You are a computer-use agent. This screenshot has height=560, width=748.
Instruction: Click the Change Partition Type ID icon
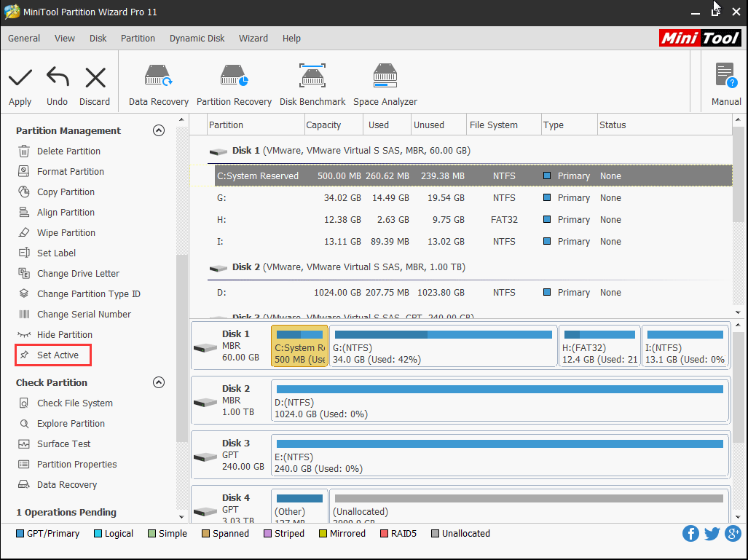[24, 293]
